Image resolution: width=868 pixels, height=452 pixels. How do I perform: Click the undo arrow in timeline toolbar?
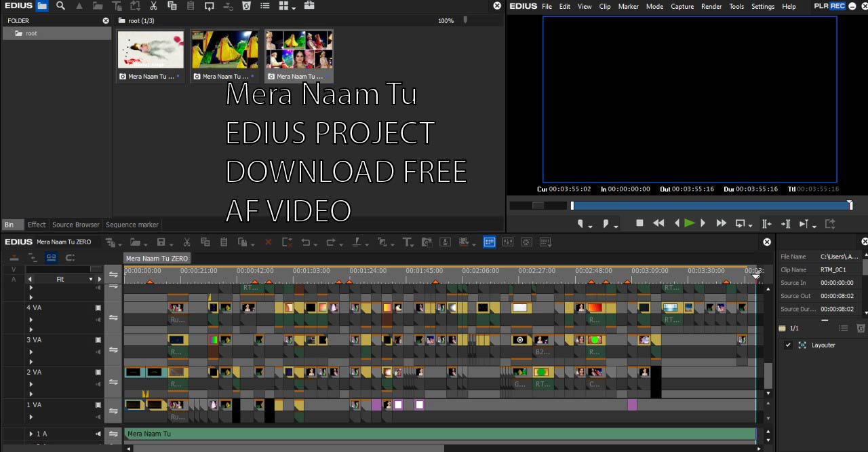tap(305, 242)
